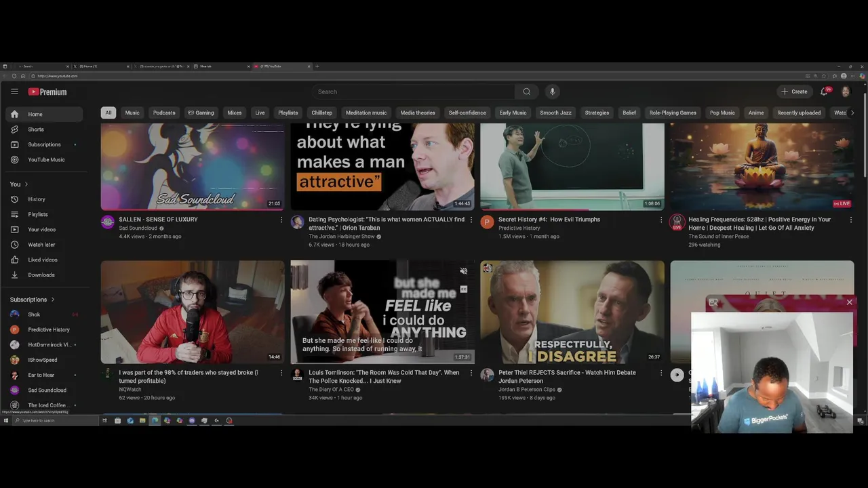Viewport: 868px width, 488px height.
Task: Open Predictive History subscription in sidebar
Action: click(x=44, y=329)
